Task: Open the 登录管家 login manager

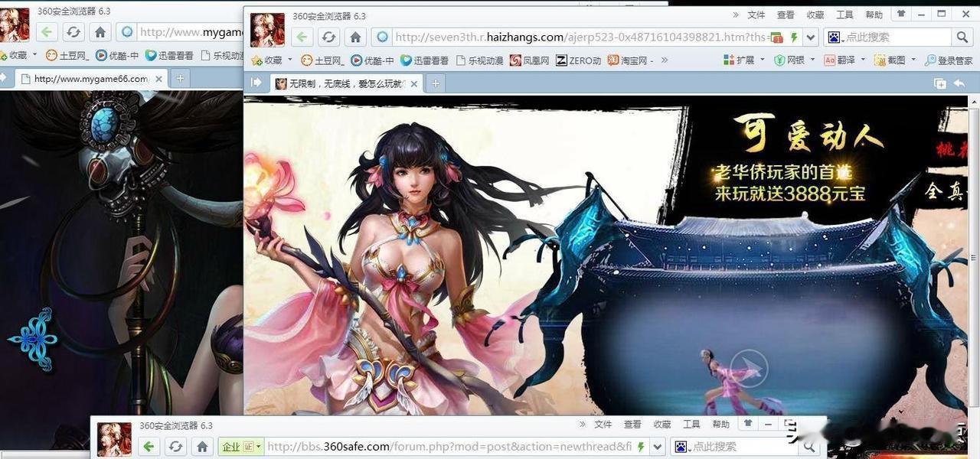Action: tap(949, 60)
